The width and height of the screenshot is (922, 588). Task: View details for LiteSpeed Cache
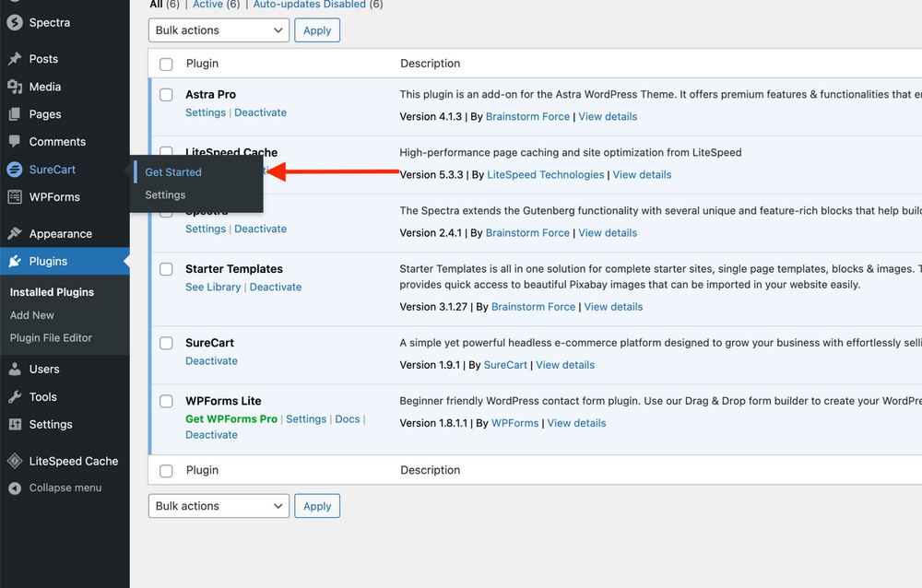coord(642,174)
